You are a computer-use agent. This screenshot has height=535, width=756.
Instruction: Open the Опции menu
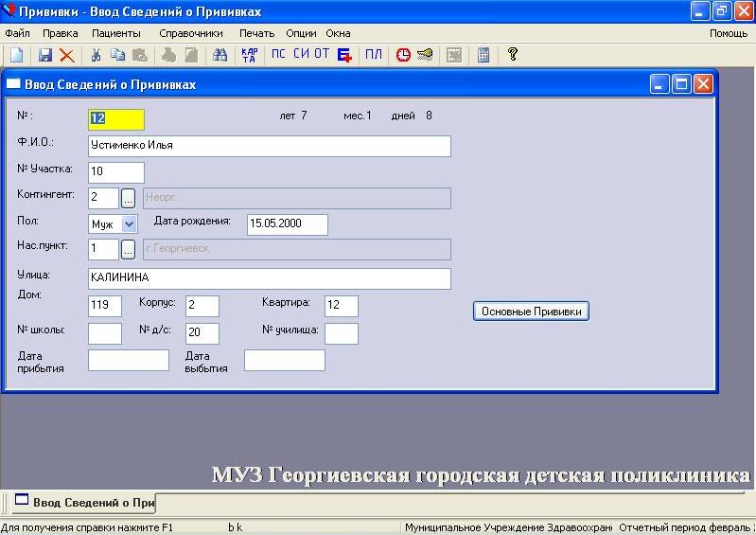[x=301, y=33]
